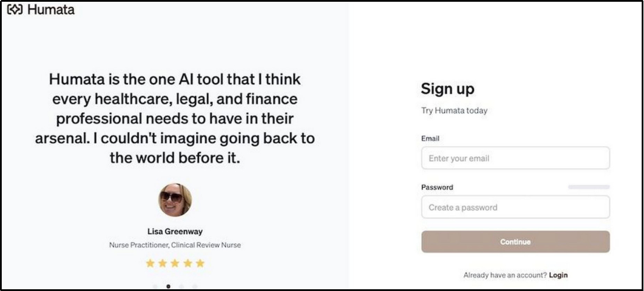Image resolution: width=644 pixels, height=291 pixels.
Task: Select the active dark carousel dot
Action: 168,286
